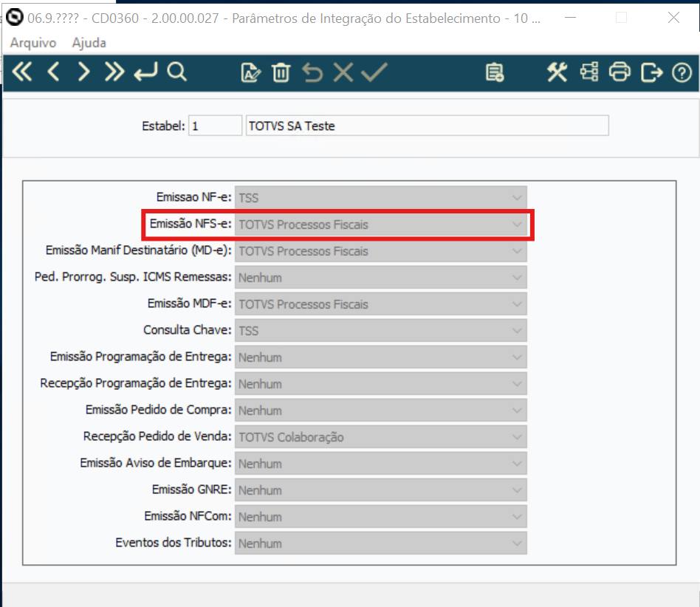Screen dimensions: 700x607
Task: Jump to the last record
Action: tap(114, 72)
